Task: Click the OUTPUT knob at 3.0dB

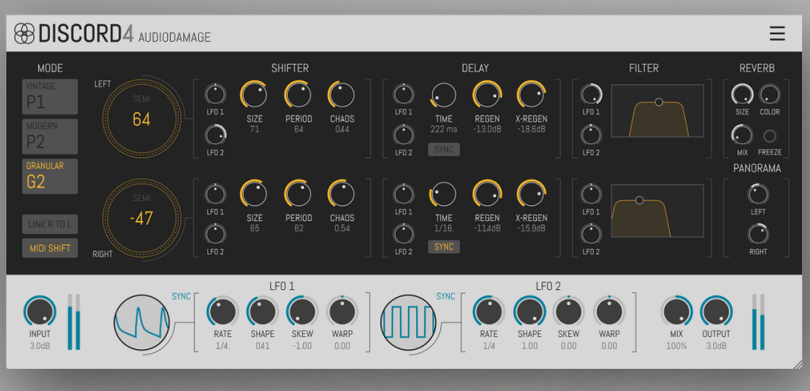Action: pyautogui.click(x=716, y=312)
